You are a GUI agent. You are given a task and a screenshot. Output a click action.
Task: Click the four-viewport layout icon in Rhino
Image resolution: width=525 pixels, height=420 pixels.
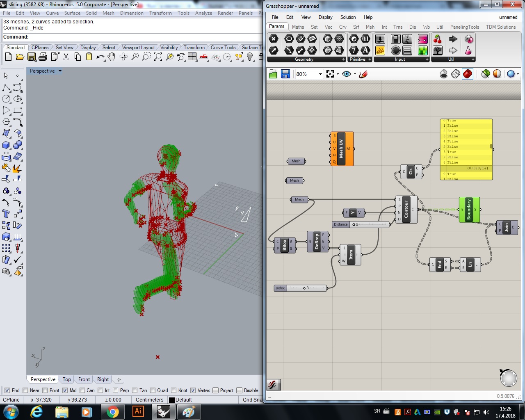tap(192, 57)
